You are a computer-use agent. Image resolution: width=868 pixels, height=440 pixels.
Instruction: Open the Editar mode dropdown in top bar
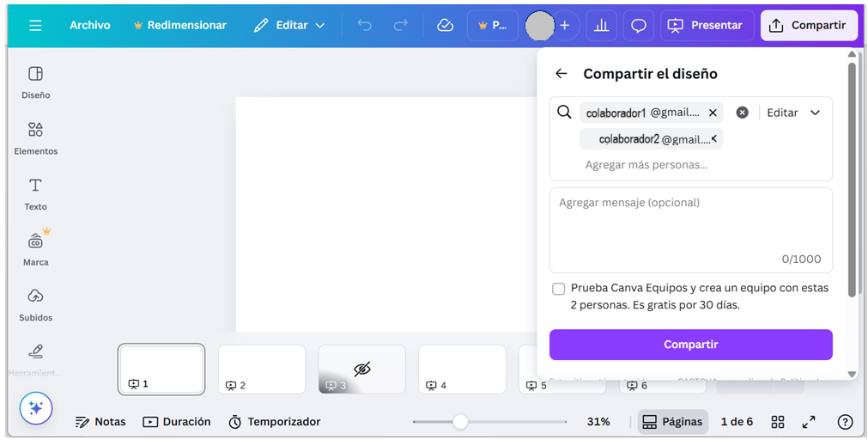[x=289, y=26]
